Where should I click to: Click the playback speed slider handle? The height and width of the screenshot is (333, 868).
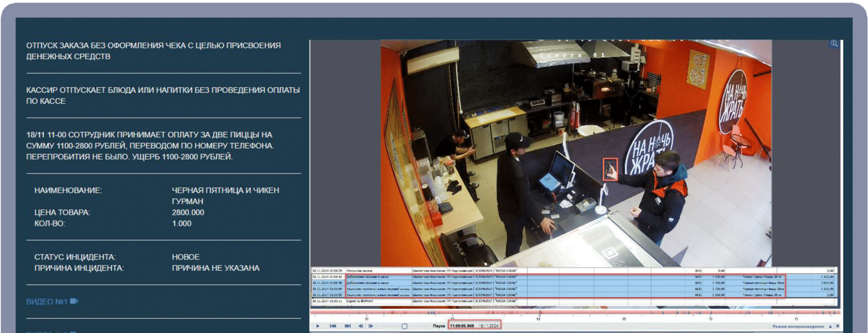tap(405, 326)
